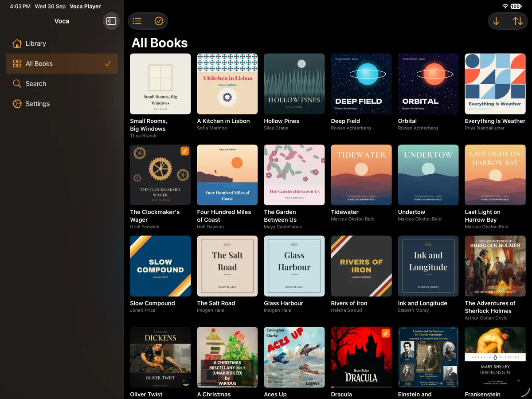Open Everything Is Weather cover
This screenshot has height=399, width=532.
point(495,84)
